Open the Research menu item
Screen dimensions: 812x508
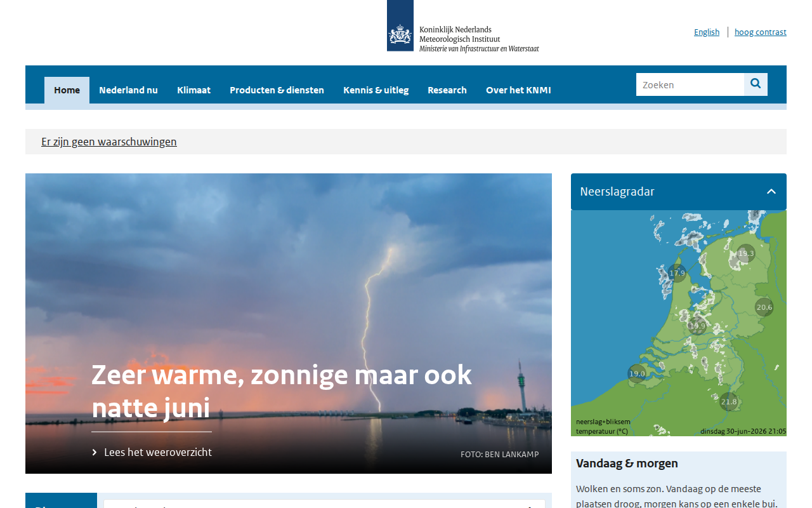point(447,90)
